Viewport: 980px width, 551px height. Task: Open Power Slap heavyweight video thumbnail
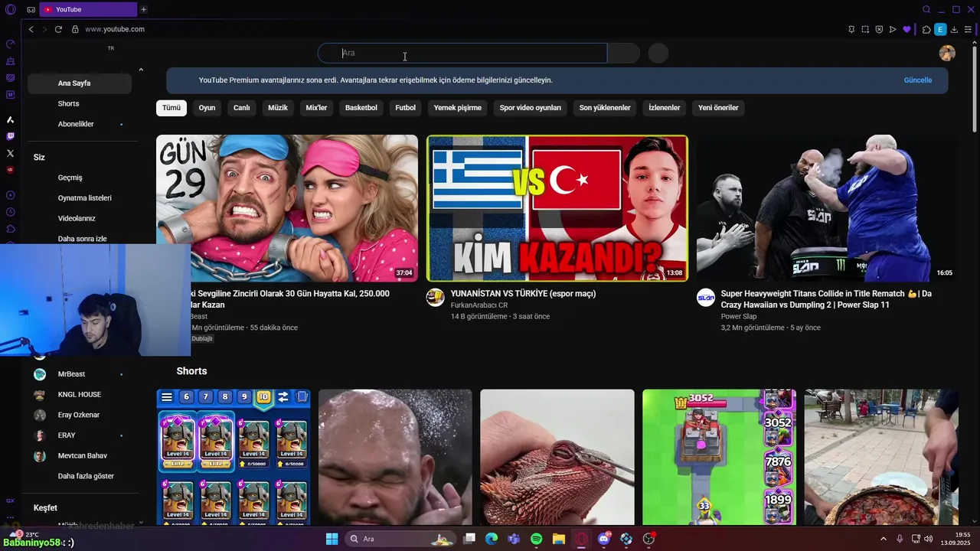tap(827, 208)
